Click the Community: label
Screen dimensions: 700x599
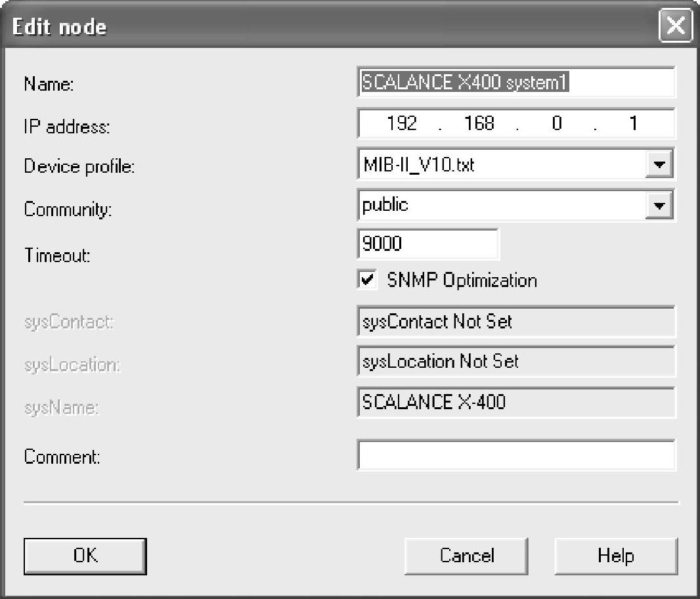click(x=68, y=210)
